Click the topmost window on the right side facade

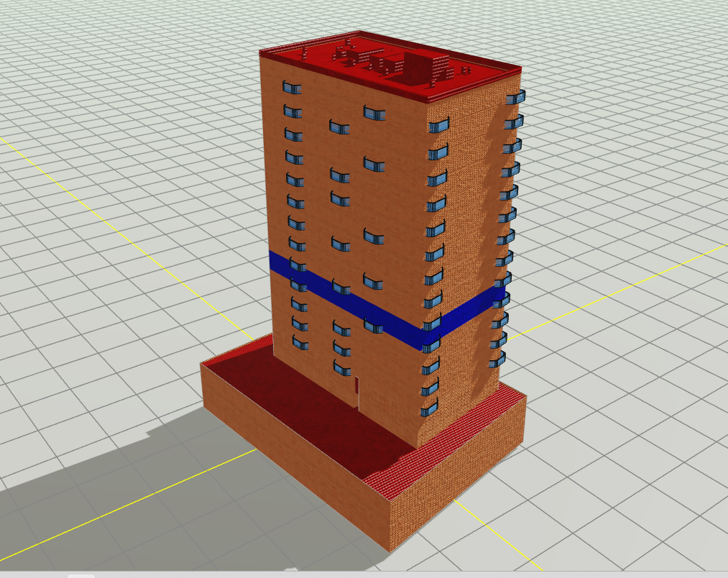point(515,98)
